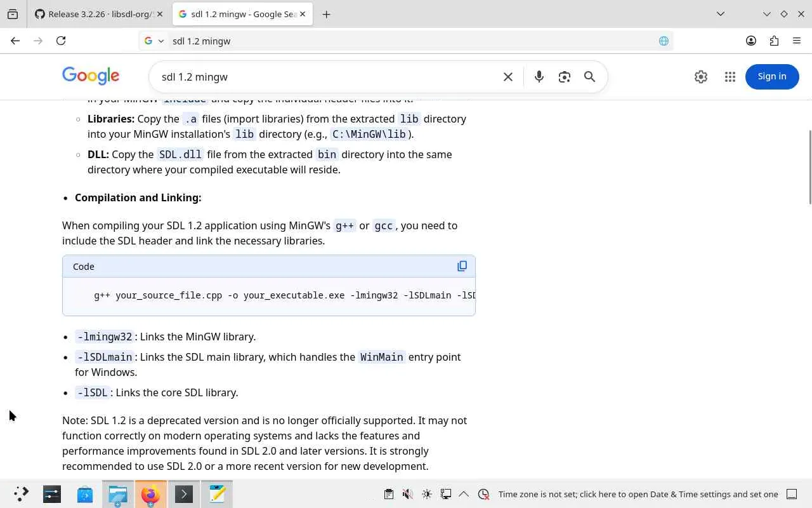
Task: Click the 'Compilation and Linking:' heading
Action: (x=138, y=197)
